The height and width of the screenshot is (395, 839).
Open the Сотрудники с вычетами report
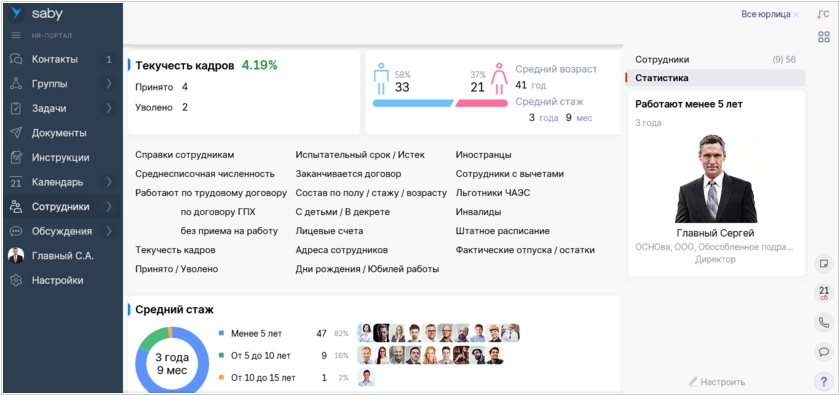pyautogui.click(x=509, y=174)
